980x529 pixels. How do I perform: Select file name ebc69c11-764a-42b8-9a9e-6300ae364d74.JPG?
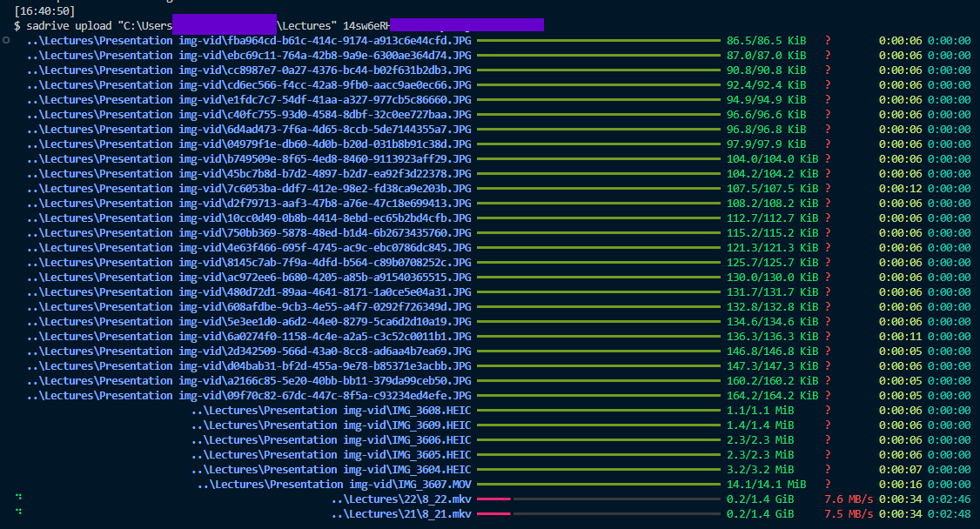click(349, 56)
